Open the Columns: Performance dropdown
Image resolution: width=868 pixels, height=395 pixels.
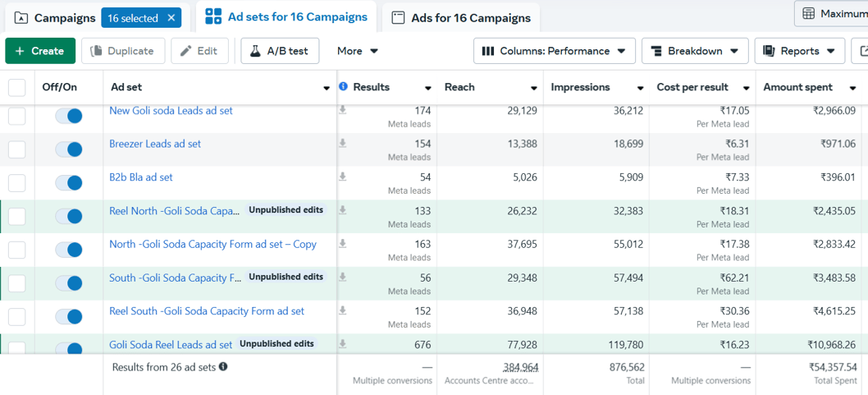554,51
